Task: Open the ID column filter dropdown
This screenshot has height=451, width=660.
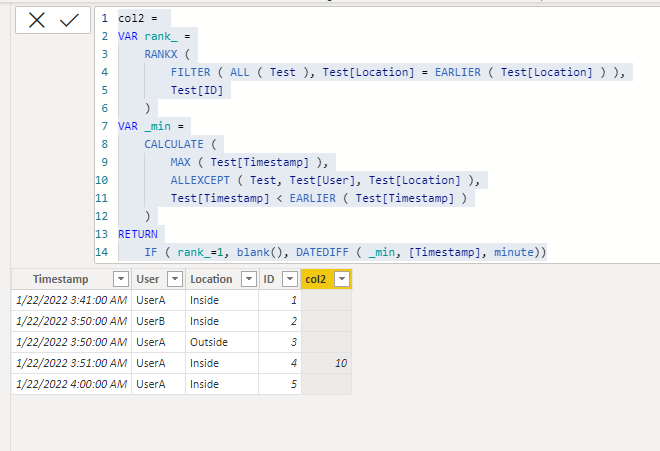Action: [290, 279]
